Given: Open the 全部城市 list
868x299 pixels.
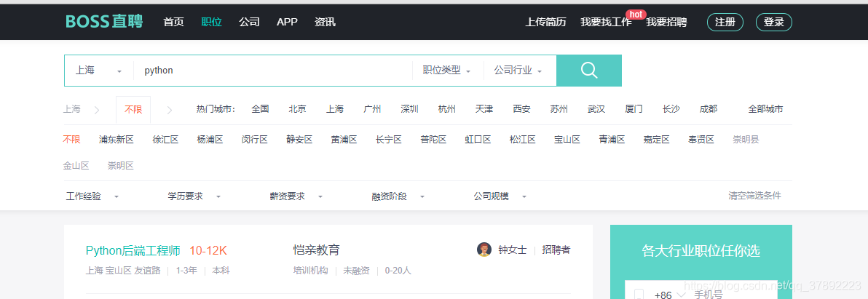Looking at the screenshot, I should 765,109.
